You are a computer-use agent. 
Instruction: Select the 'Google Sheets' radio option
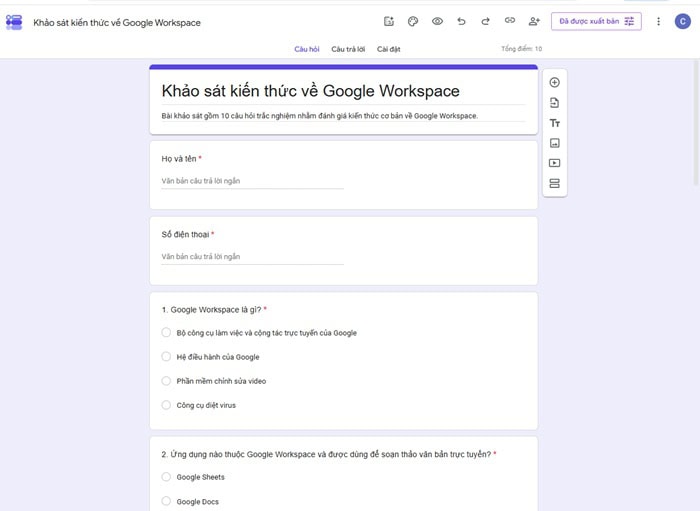(166, 477)
